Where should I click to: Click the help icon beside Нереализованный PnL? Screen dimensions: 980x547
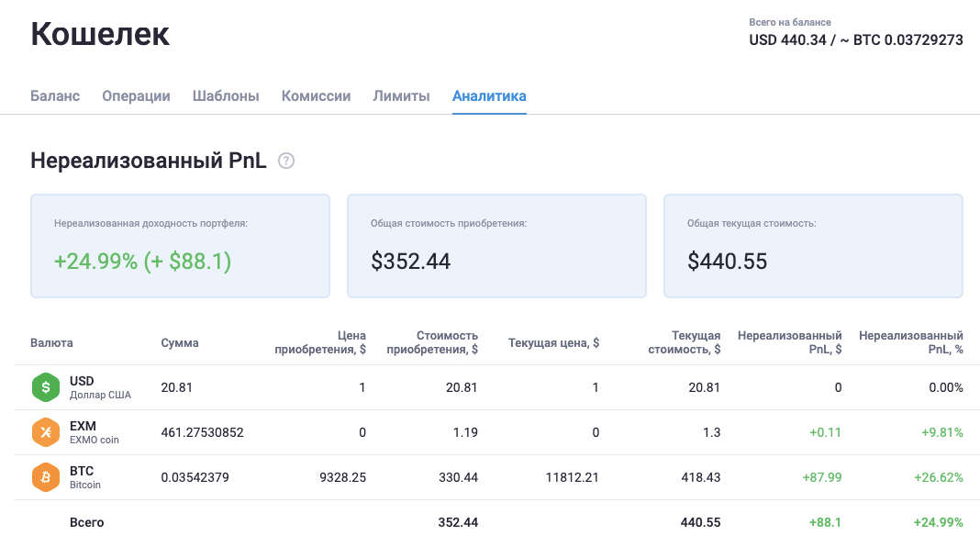(x=286, y=162)
